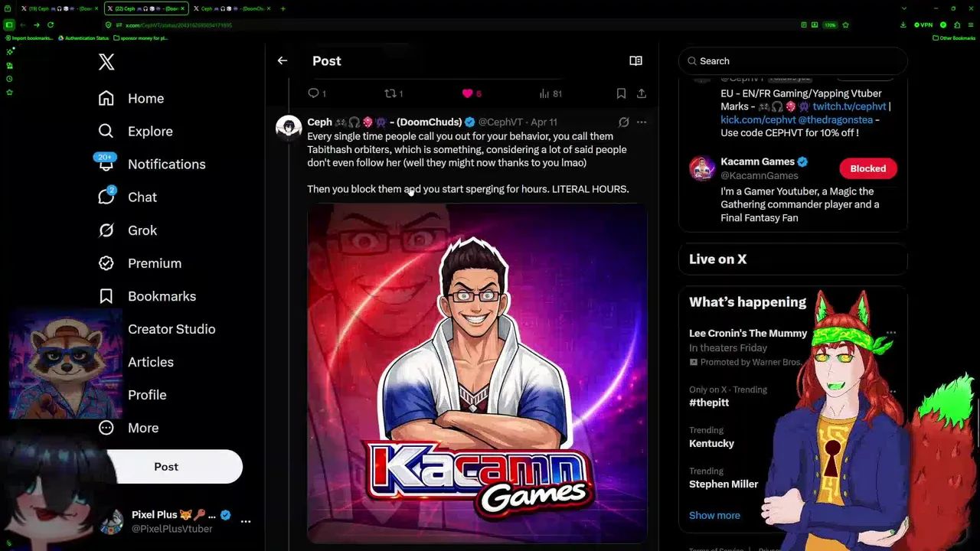Open the @CephVT handle link
Screen dimensions: 980x551
click(500, 122)
